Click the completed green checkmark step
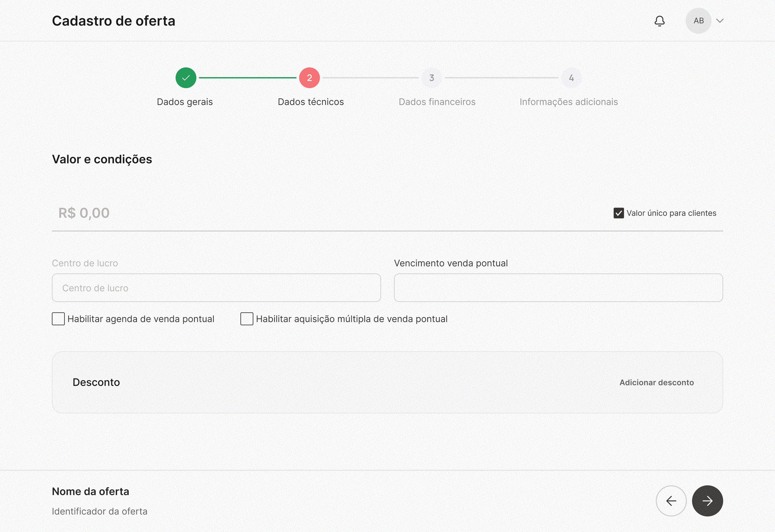This screenshot has width=775, height=532. coord(186,78)
